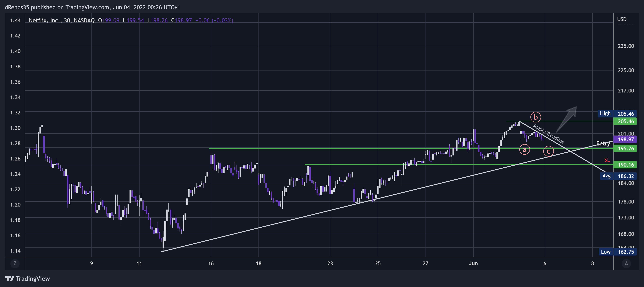644x287 pixels.
Task: Click the red SL text annotation
Action: pyautogui.click(x=607, y=160)
